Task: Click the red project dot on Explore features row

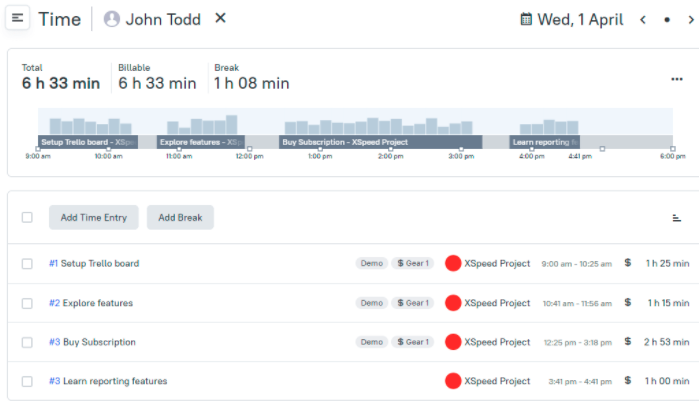Action: click(453, 303)
